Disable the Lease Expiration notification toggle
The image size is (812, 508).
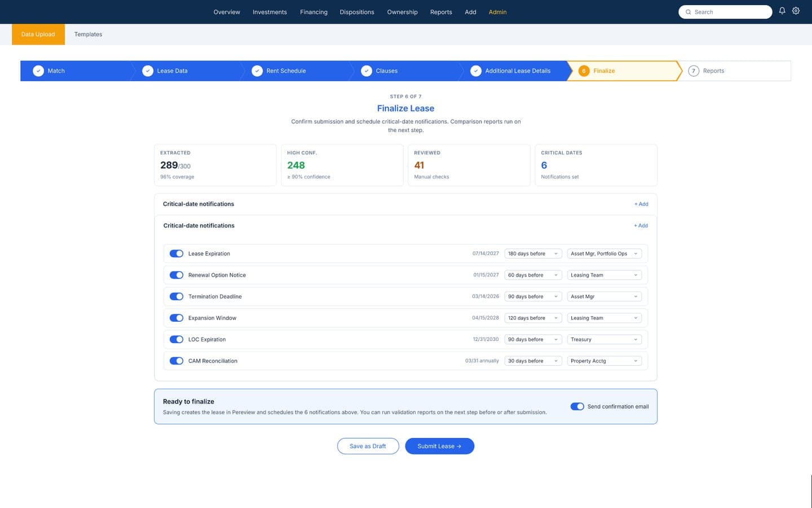pos(176,254)
